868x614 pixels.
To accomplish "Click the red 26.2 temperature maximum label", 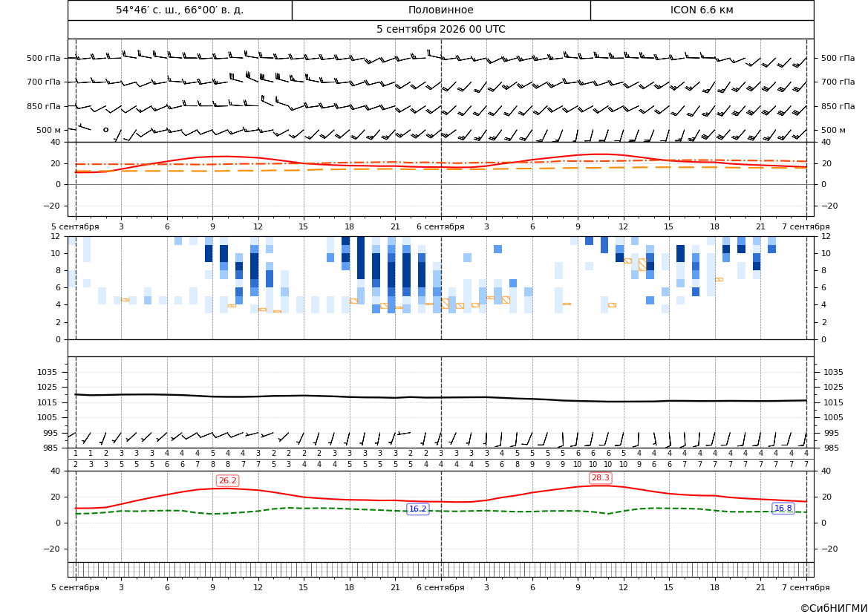I will pyautogui.click(x=227, y=480).
